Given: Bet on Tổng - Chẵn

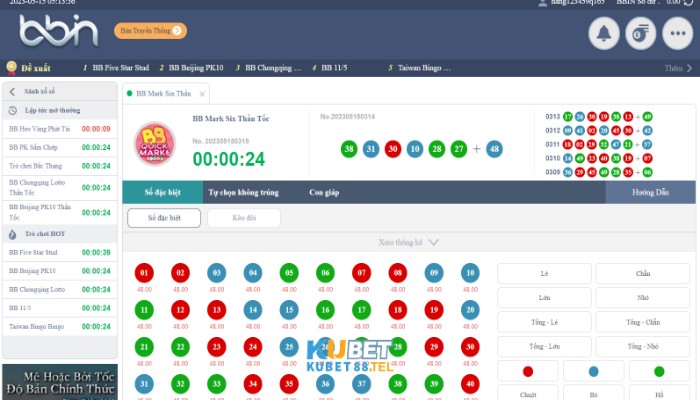Looking at the screenshot, I should pyautogui.click(x=643, y=322).
